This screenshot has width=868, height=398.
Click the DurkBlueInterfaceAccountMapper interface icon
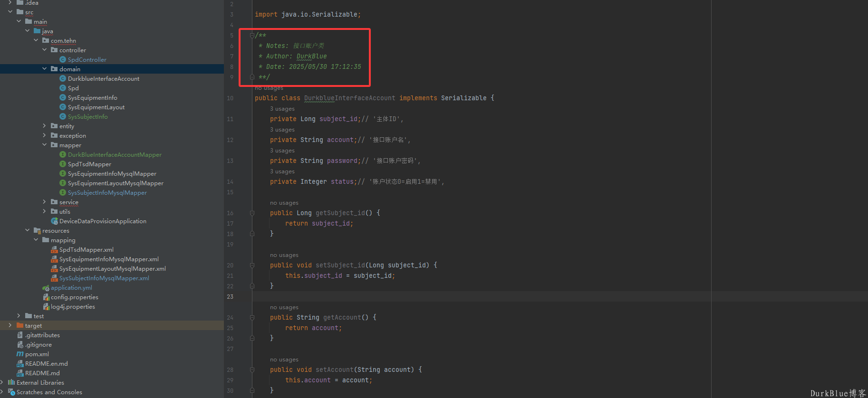coord(62,154)
